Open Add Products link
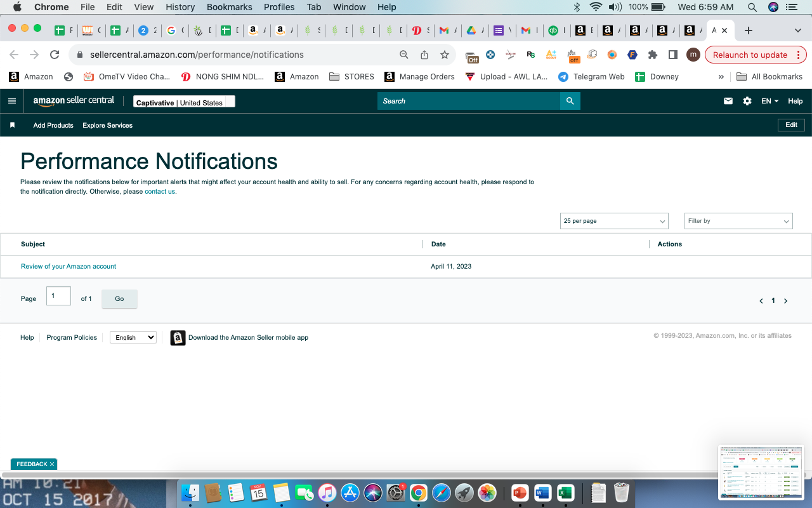This screenshot has height=508, width=812. pyautogui.click(x=53, y=125)
